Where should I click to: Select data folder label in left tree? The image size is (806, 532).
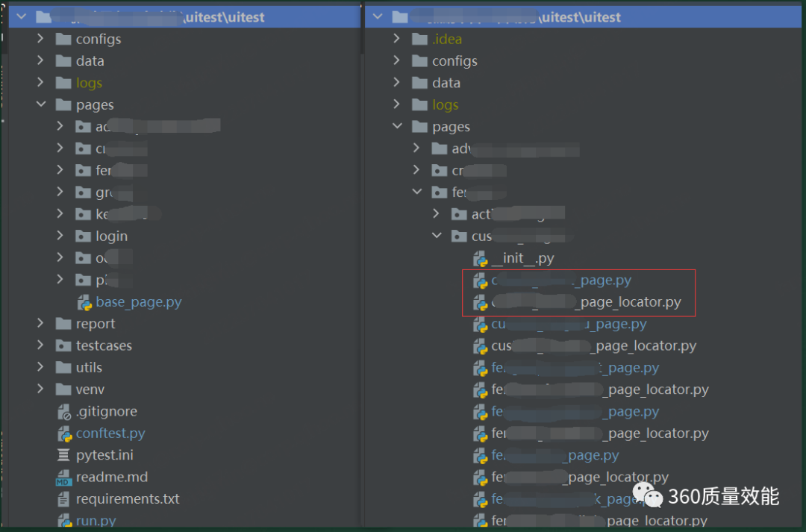pyautogui.click(x=90, y=60)
